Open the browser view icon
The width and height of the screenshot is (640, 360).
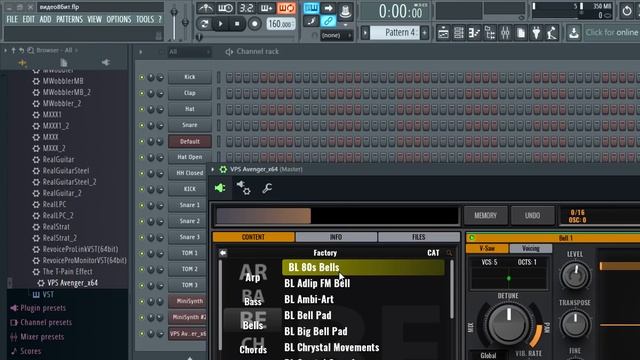coord(490,33)
